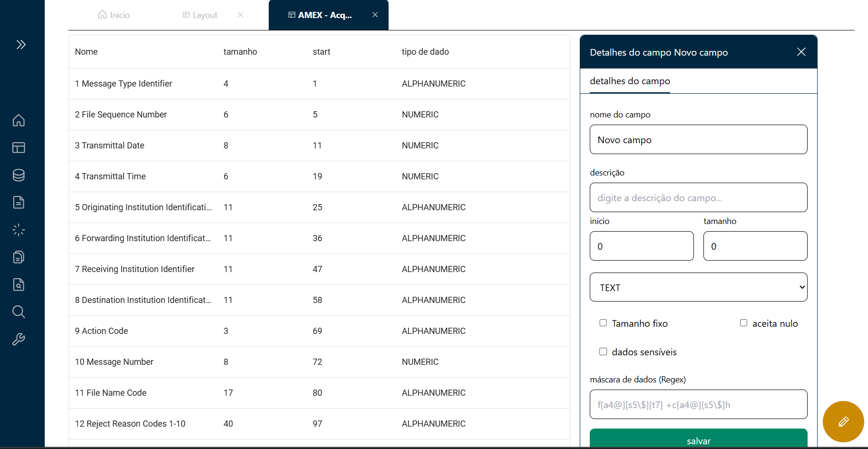Screen dimensions: 868x449
Task: Click the database icon in the sidebar
Action: pos(18,175)
